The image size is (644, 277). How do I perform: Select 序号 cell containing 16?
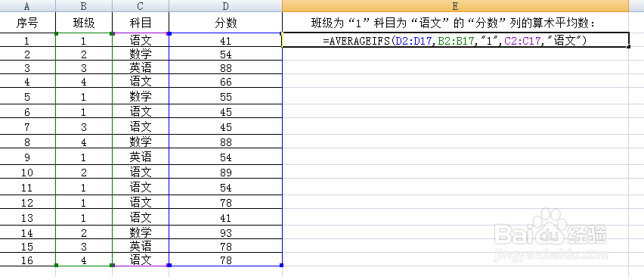tap(27, 260)
